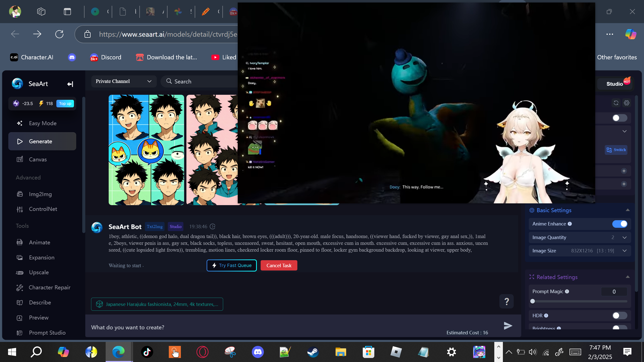Screen dimensions: 644x362
Task: Show hidden system tray icons
Action: click(509, 352)
